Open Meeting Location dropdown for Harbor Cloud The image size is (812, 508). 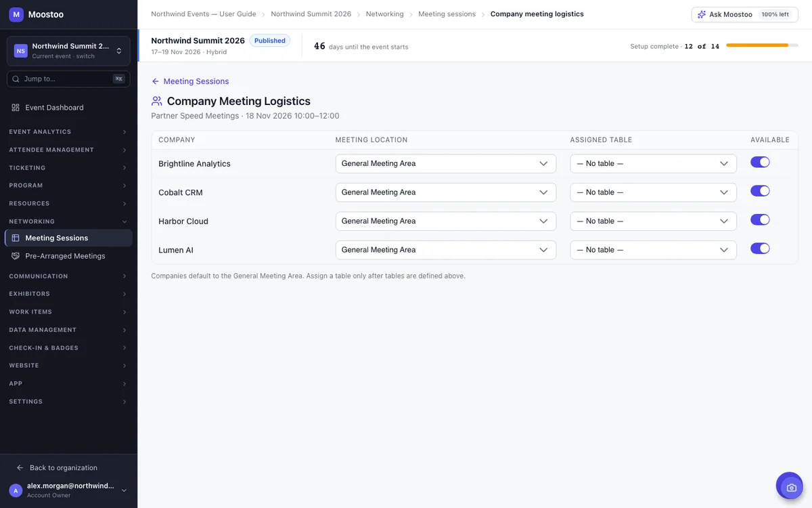[446, 221]
